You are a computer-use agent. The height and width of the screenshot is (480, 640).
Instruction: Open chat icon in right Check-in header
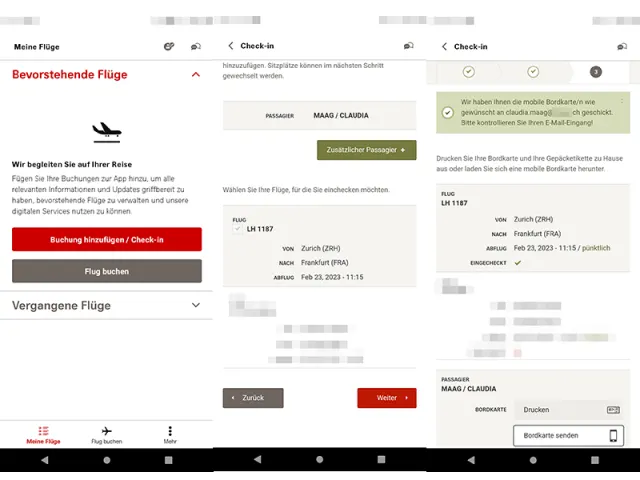click(622, 47)
